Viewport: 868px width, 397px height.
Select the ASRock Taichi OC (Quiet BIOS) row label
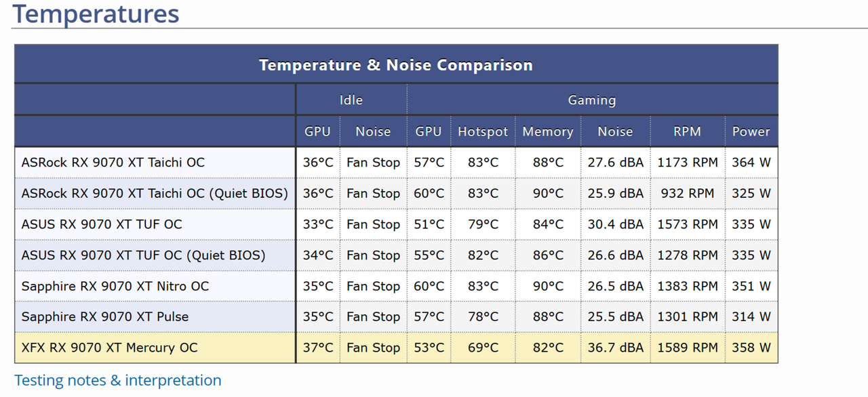(x=155, y=193)
